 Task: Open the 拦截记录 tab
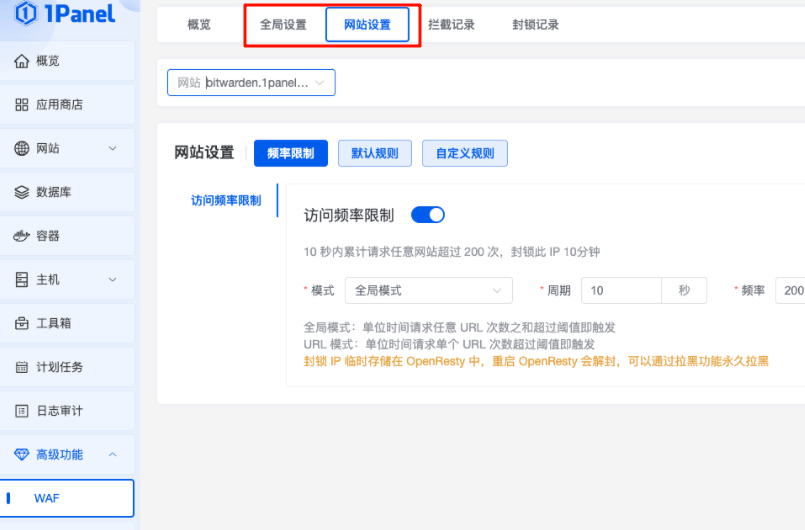pyautogui.click(x=451, y=25)
